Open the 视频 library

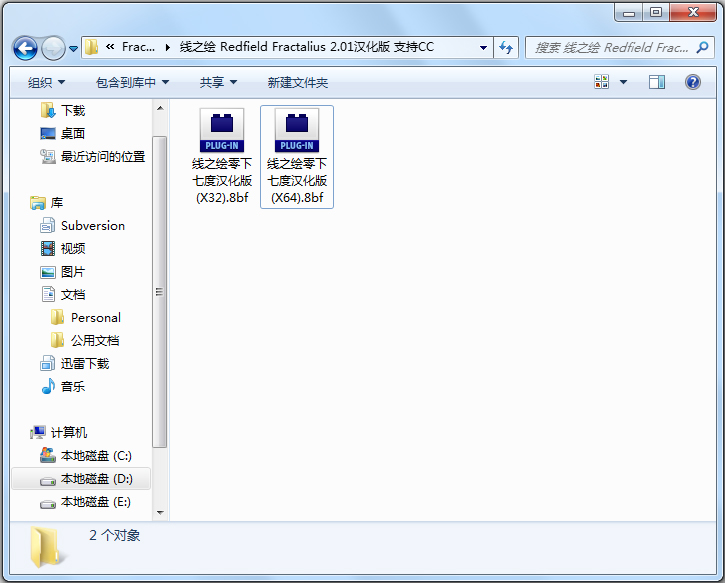pos(73,249)
